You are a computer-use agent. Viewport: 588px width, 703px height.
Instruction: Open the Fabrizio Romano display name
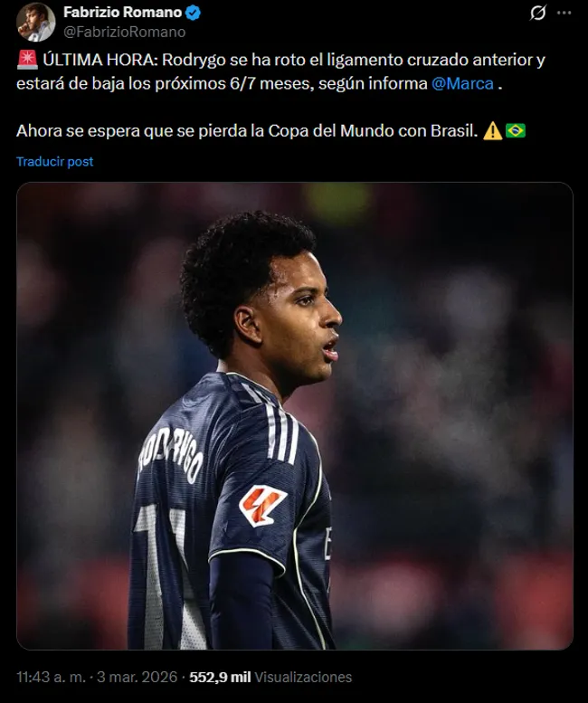click(122, 13)
